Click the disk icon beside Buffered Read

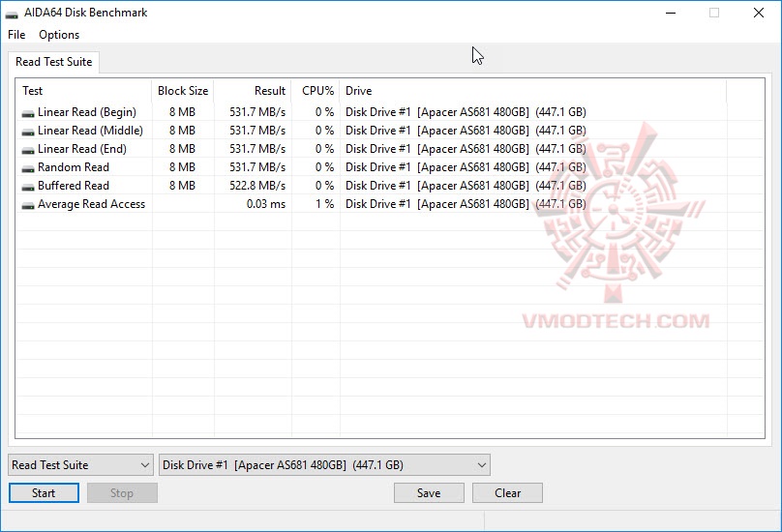click(x=28, y=187)
